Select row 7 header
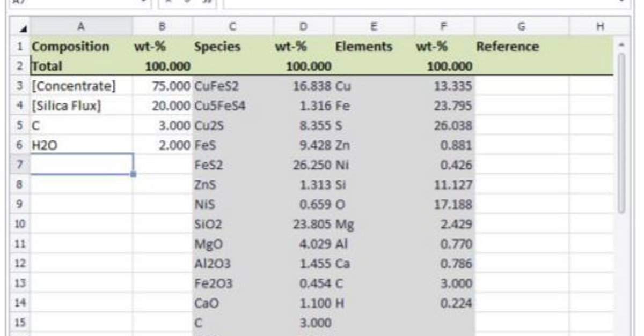Viewport: 644px width, 336px height. (x=20, y=165)
